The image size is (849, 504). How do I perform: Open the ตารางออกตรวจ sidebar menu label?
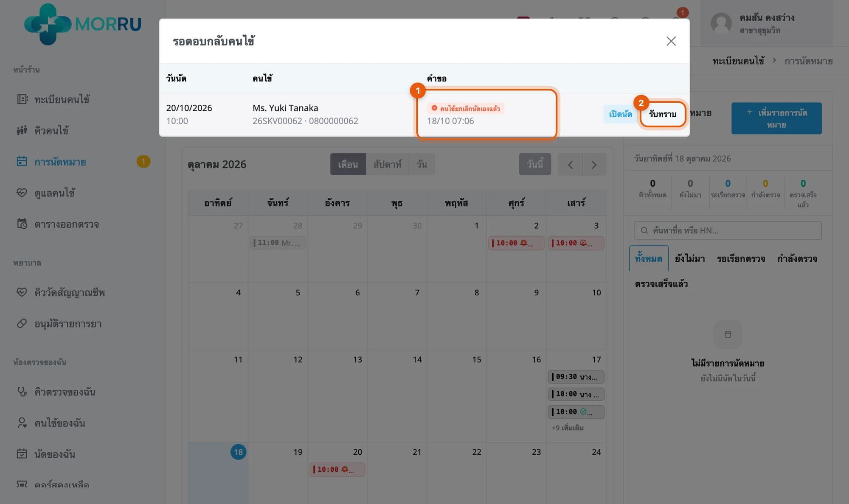67,224
